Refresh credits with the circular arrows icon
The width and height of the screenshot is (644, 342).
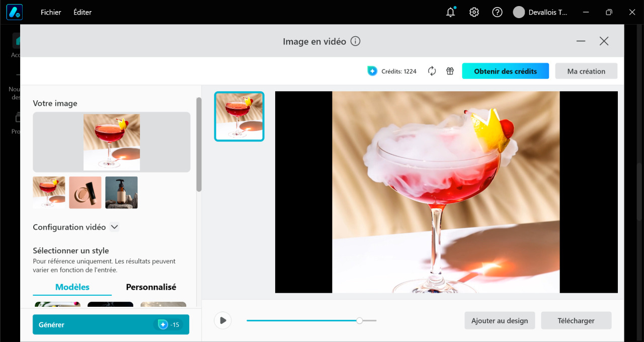[432, 71]
